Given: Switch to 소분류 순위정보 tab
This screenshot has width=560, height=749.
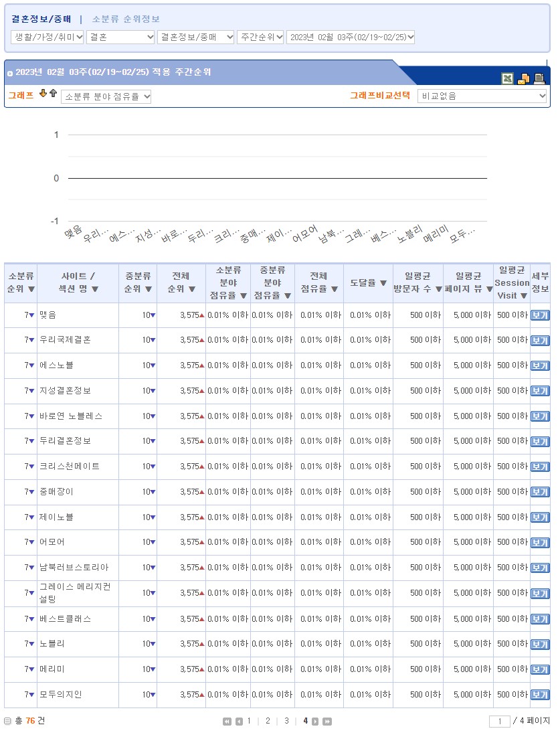Looking at the screenshot, I should (x=126, y=19).
